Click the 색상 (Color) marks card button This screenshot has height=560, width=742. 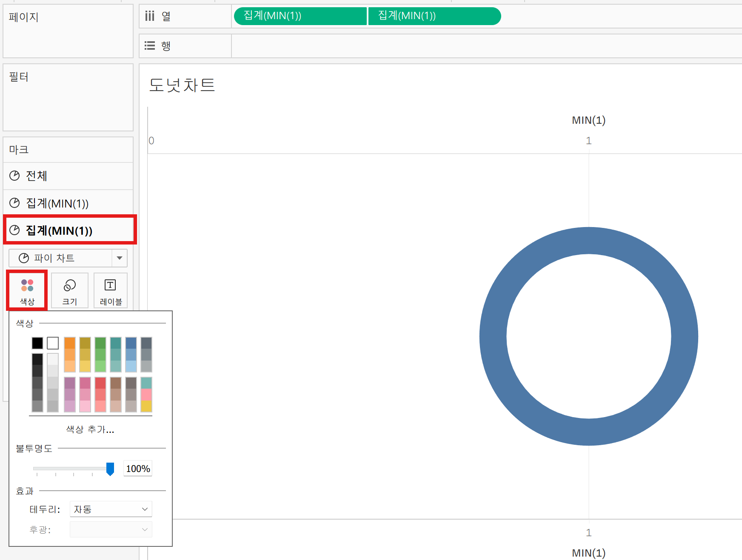[27, 290]
